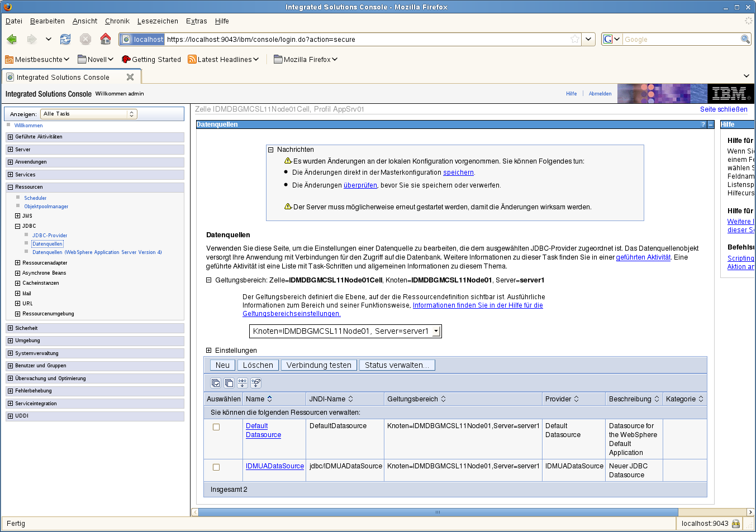Click the show filter view icon
This screenshot has width=756, height=532.
[243, 383]
